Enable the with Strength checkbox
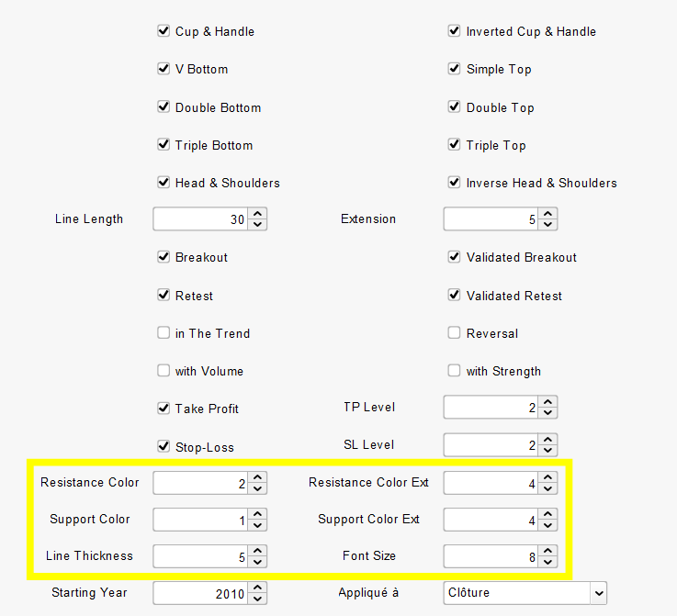 [454, 371]
